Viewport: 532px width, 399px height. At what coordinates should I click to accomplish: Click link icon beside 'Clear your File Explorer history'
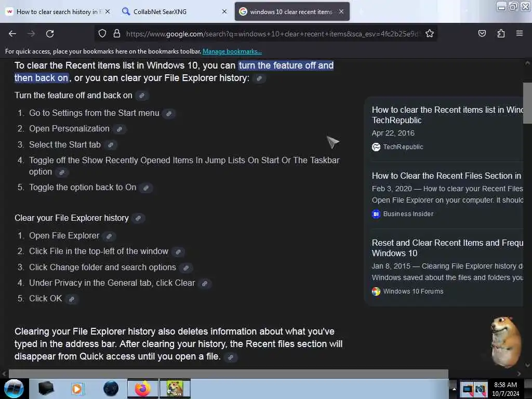(138, 218)
